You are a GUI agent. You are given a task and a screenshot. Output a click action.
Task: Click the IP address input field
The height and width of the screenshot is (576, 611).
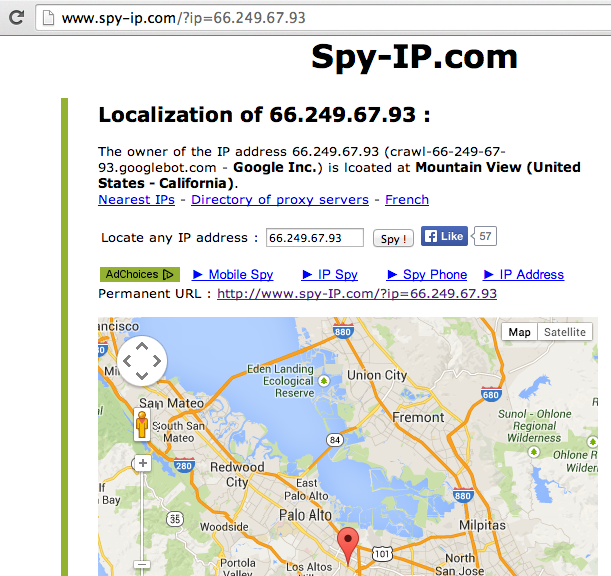pos(315,238)
